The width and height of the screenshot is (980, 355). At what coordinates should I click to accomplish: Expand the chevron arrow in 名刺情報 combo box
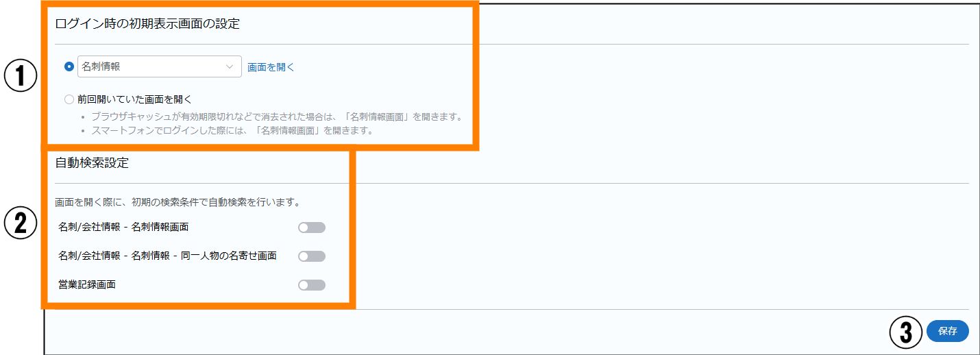point(230,66)
